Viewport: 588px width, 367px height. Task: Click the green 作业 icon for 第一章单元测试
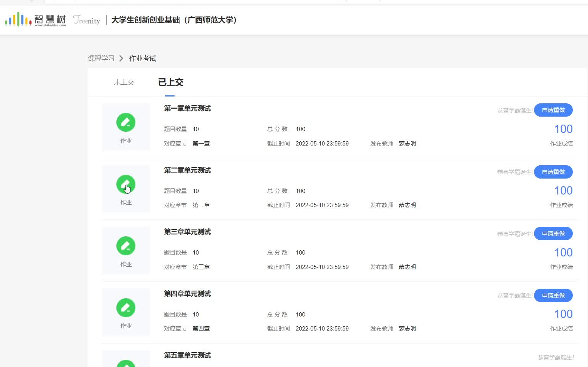[x=126, y=122]
